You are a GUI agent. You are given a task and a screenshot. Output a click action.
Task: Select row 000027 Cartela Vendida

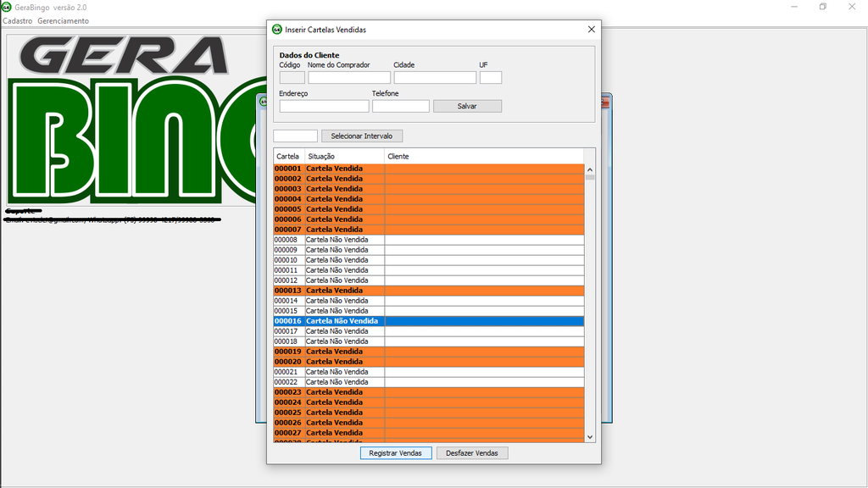[x=428, y=433]
